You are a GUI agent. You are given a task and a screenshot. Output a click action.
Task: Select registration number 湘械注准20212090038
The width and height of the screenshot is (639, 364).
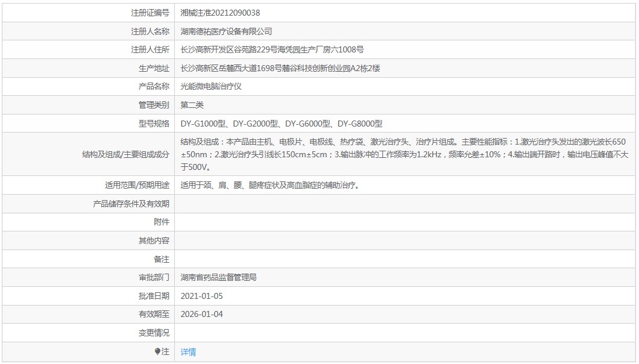pos(220,13)
